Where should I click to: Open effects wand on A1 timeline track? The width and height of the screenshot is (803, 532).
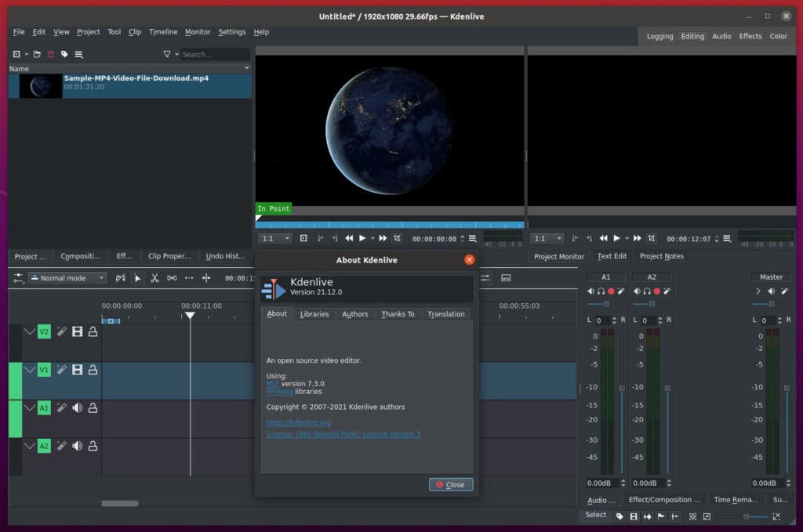(x=61, y=407)
